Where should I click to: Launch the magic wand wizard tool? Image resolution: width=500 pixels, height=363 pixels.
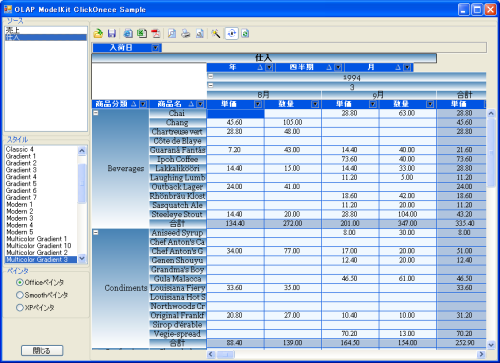point(216,33)
